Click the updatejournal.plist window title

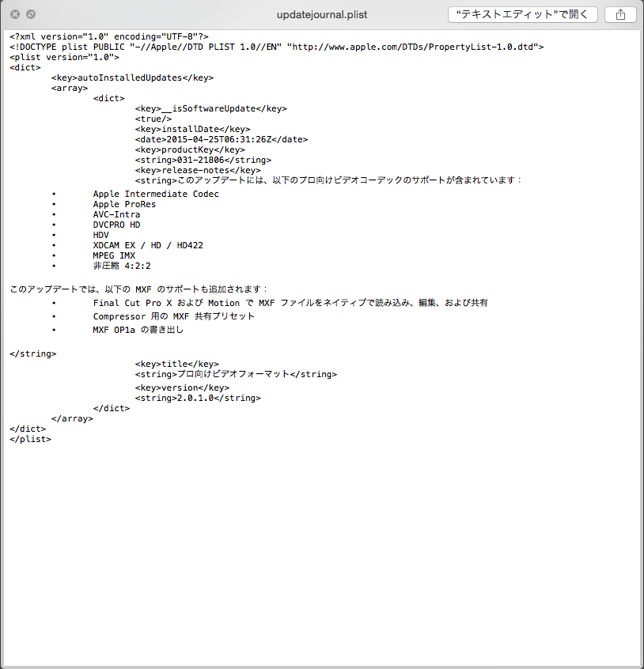pyautogui.click(x=322, y=14)
